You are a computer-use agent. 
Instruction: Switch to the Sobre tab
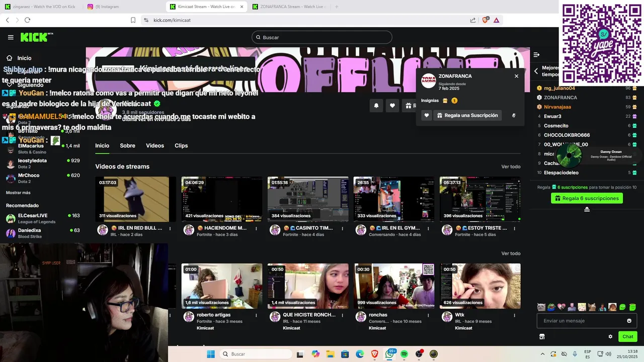click(127, 146)
